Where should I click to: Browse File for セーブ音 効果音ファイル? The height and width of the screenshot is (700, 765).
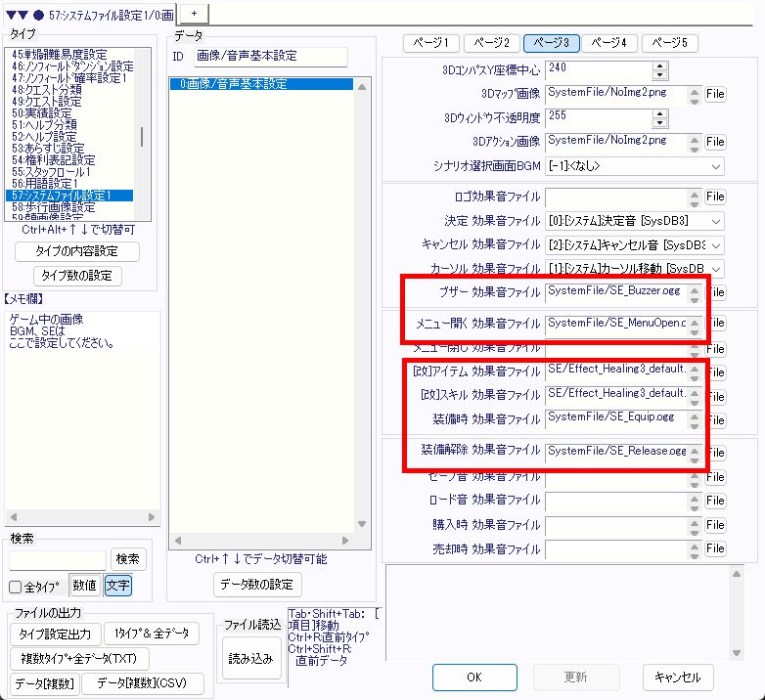point(716,477)
